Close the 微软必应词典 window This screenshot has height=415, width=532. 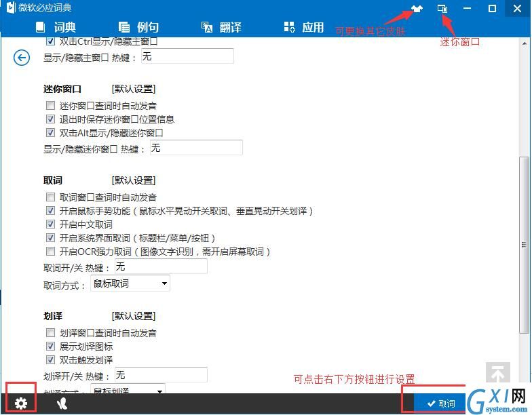517,8
